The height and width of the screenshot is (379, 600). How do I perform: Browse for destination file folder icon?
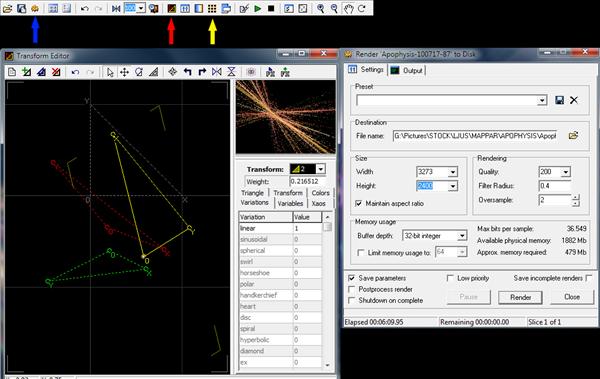(573, 136)
